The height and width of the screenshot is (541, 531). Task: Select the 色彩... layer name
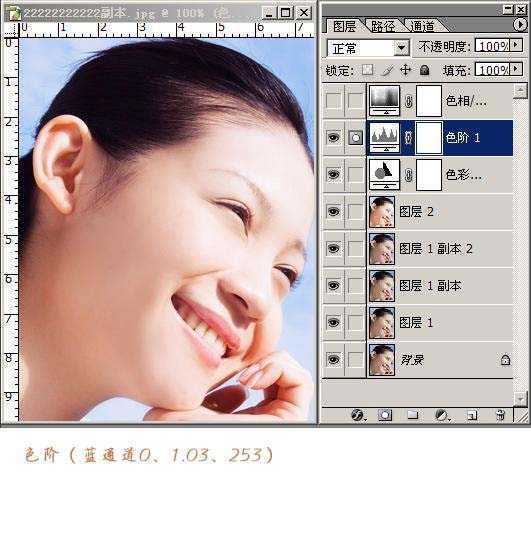pyautogui.click(x=463, y=175)
